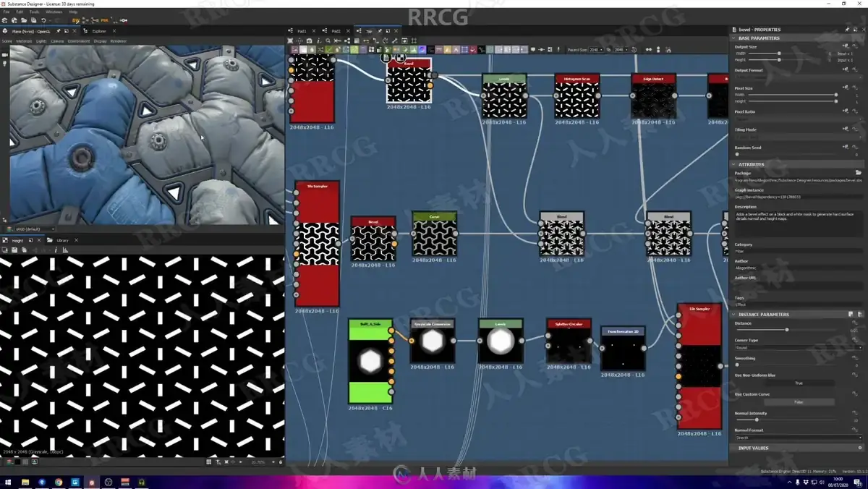
Task: Open the Normal Format dropdown
Action: 799,438
